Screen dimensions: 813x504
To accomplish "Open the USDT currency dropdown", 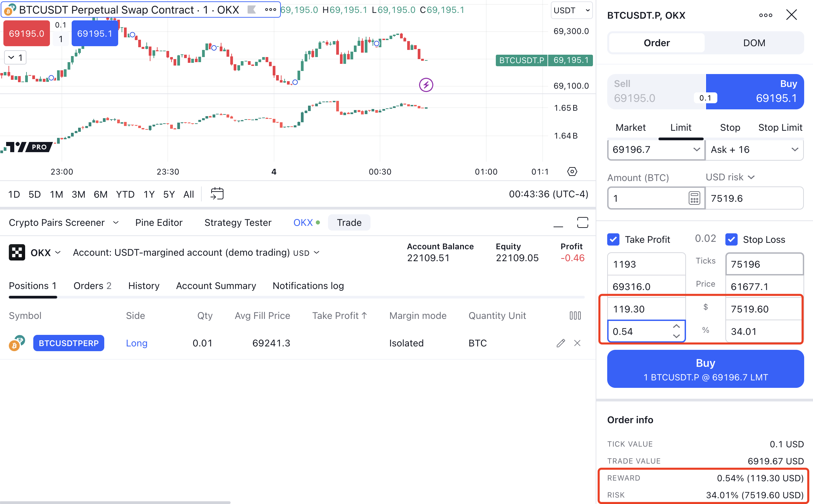I will pos(572,11).
